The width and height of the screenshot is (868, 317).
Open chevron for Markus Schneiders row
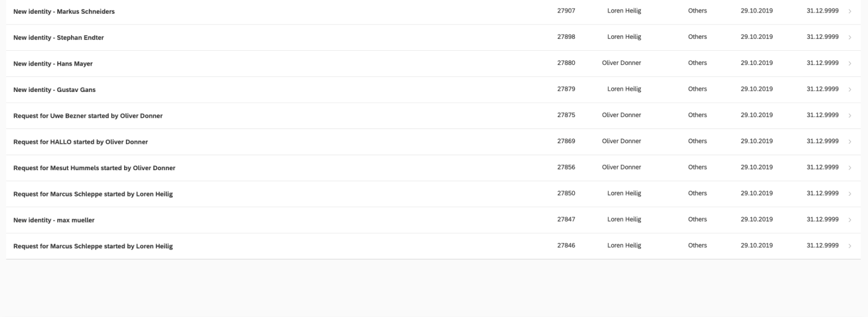849,11
